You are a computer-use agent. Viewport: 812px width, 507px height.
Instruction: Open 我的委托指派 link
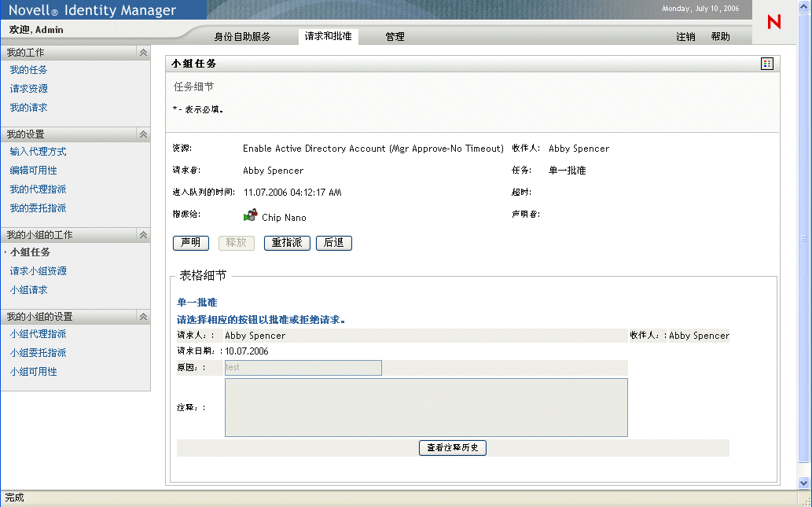coord(38,208)
